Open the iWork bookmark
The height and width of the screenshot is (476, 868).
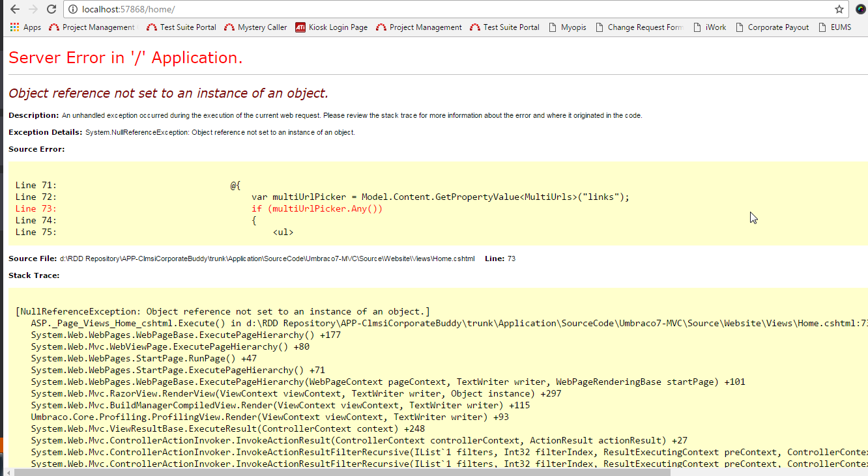710,27
